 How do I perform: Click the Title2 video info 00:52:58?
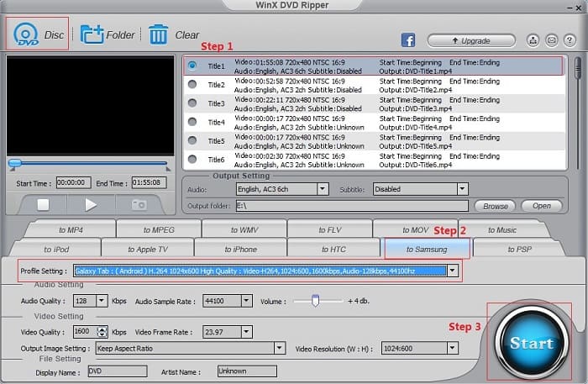click(x=289, y=81)
